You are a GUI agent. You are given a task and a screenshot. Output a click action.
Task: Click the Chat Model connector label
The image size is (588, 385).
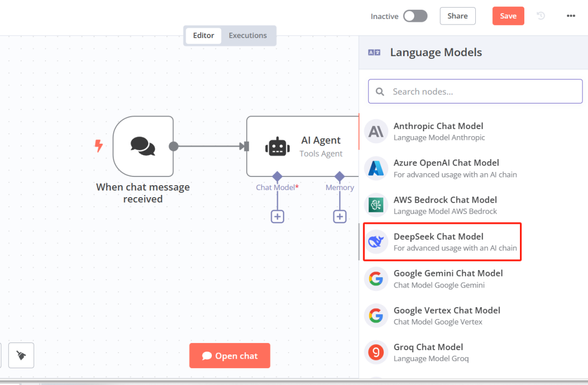[x=277, y=187]
